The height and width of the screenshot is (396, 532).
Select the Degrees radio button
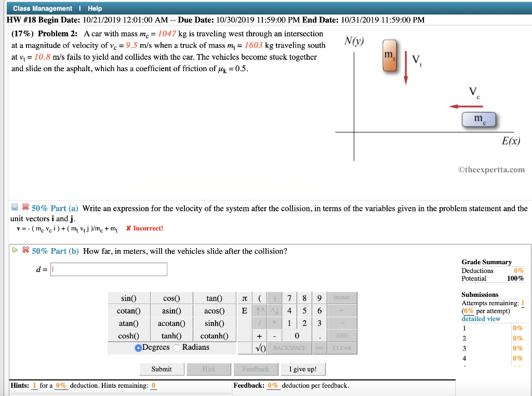(x=138, y=348)
